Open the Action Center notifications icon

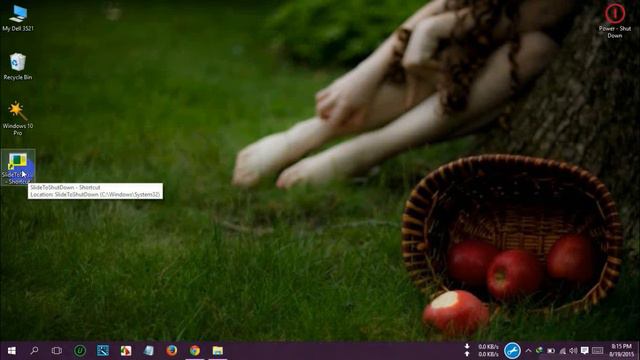tap(584, 351)
